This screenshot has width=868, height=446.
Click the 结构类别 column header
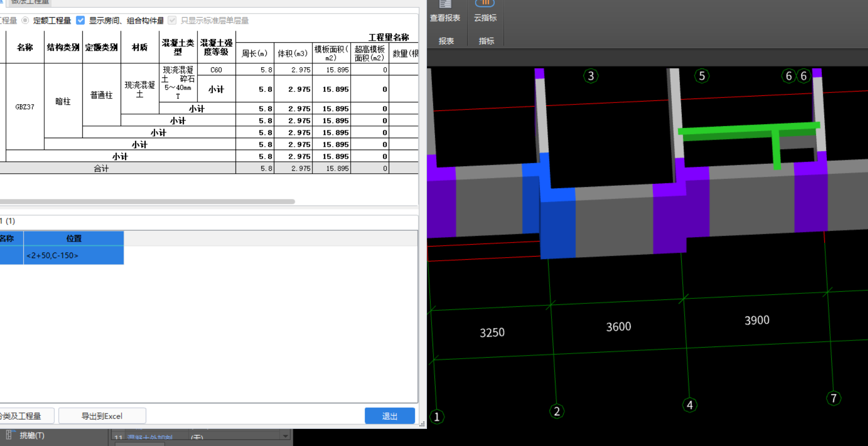tap(63, 47)
